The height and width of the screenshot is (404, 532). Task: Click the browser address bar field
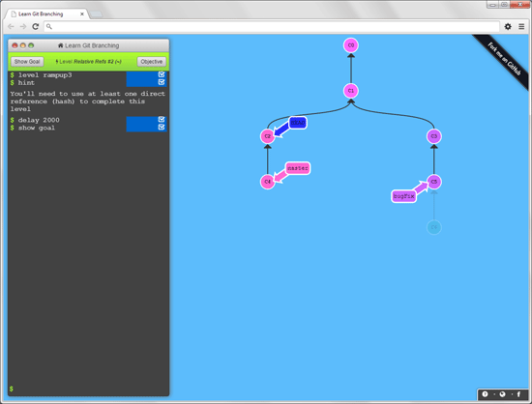pyautogui.click(x=272, y=26)
